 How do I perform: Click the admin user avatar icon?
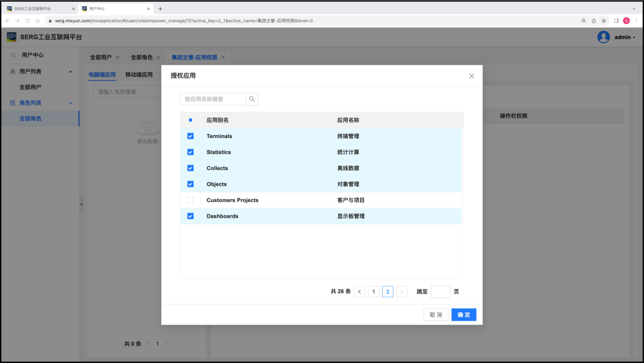pyautogui.click(x=603, y=37)
